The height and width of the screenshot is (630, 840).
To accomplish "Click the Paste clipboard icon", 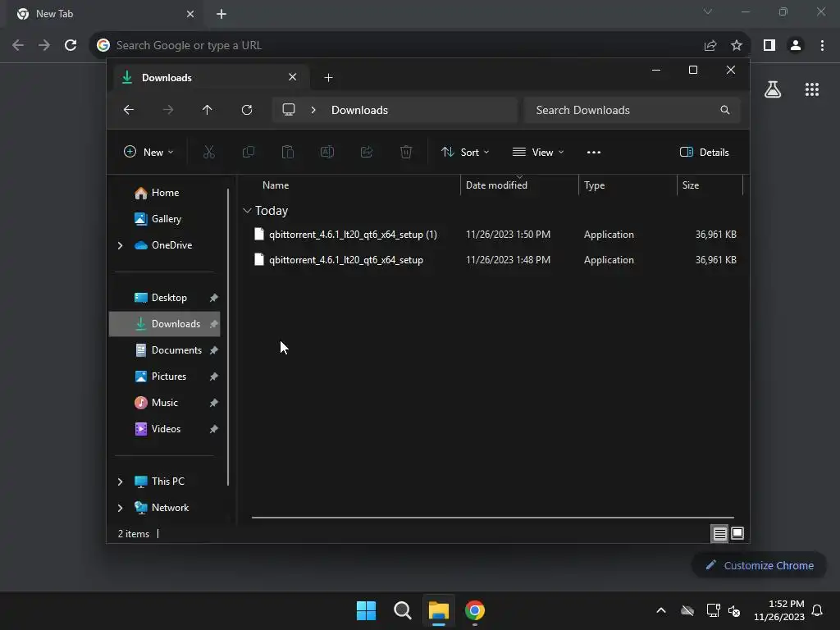I will 288,152.
